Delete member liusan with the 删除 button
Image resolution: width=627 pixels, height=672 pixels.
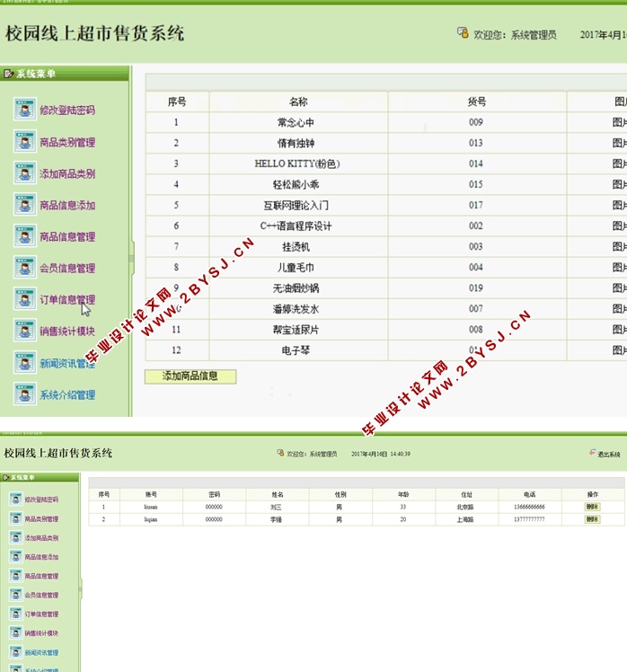click(592, 507)
